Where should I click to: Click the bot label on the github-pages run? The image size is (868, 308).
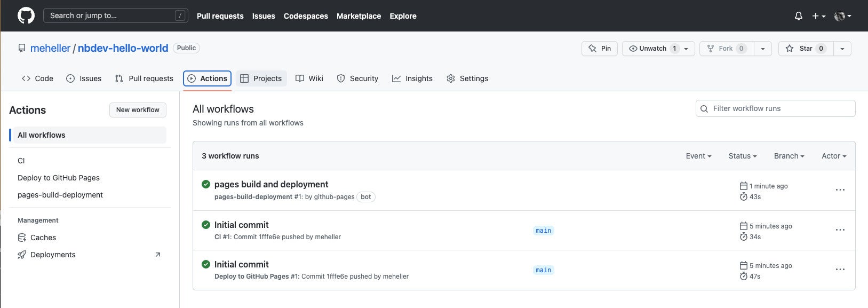pos(366,197)
